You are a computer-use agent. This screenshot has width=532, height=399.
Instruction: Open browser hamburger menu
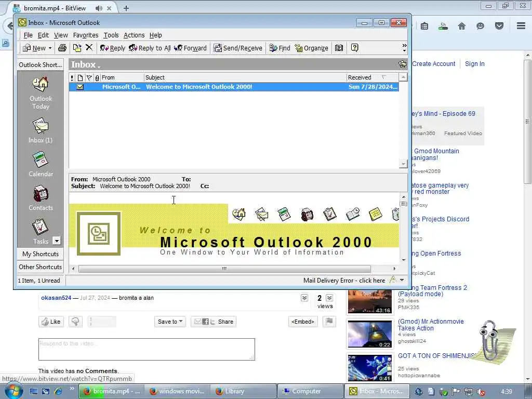coord(521,26)
